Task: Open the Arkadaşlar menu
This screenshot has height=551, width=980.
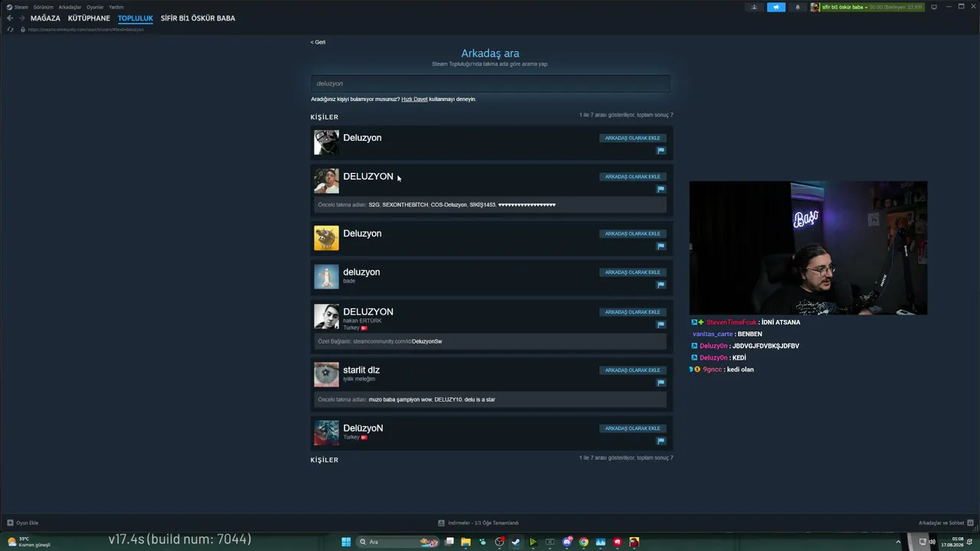Action: [x=70, y=7]
